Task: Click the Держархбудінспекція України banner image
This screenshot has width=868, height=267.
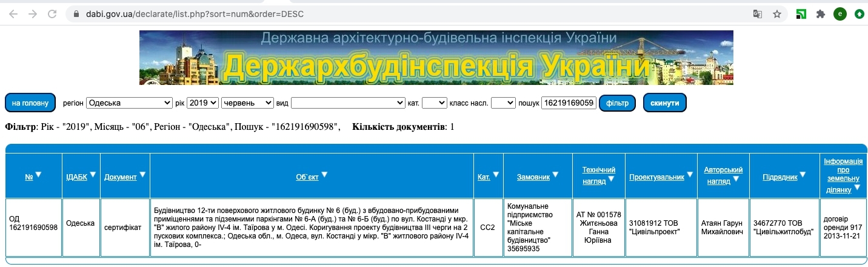Action: 436,58
